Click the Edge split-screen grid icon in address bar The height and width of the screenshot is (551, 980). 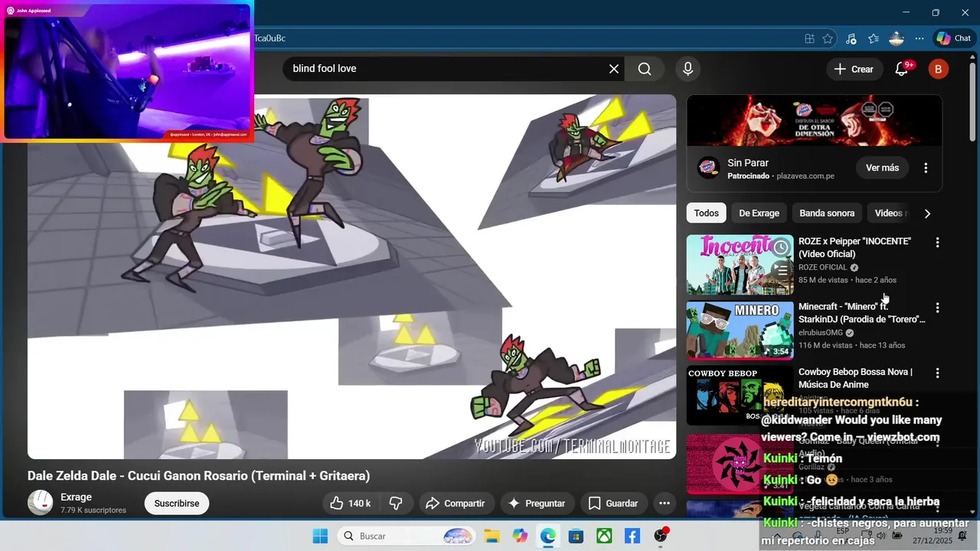[x=809, y=38]
